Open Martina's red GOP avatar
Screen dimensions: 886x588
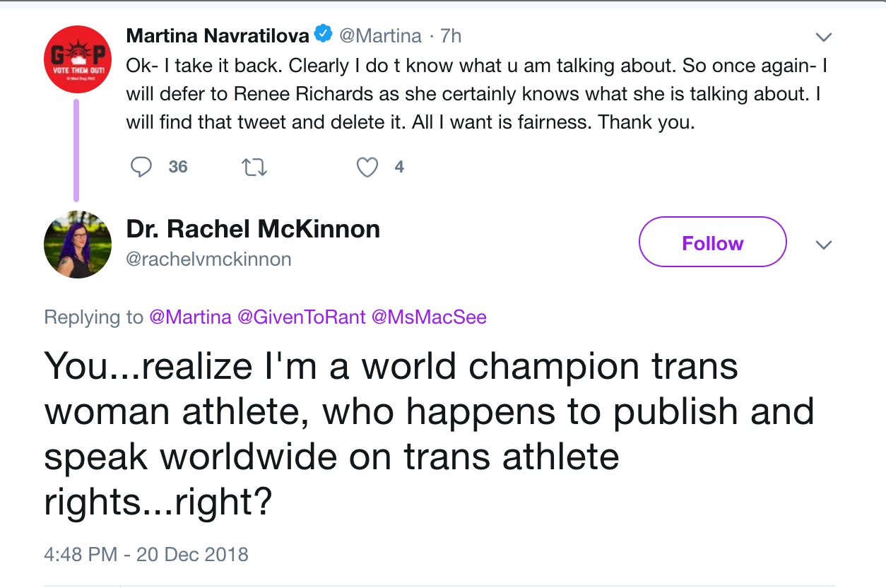(77, 59)
